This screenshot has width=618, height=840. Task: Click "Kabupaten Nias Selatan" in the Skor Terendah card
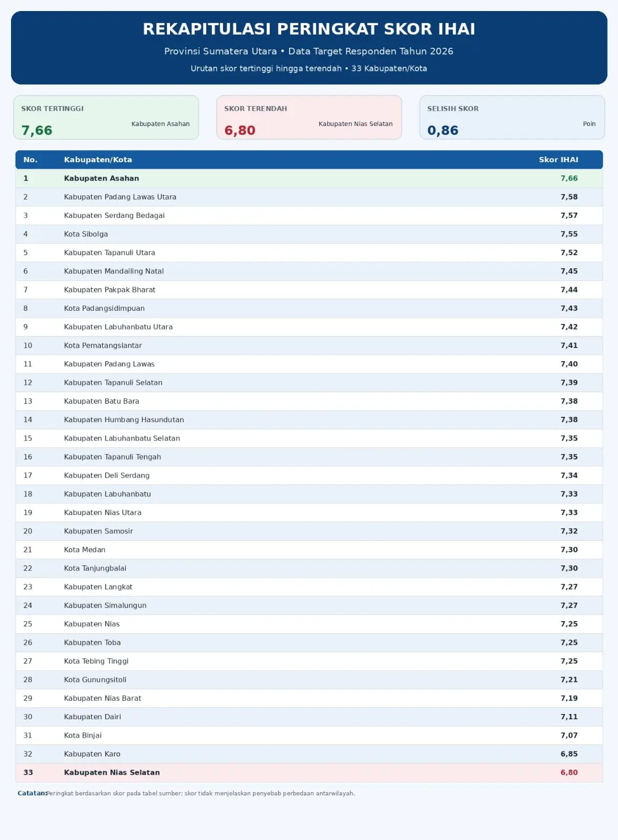point(356,124)
